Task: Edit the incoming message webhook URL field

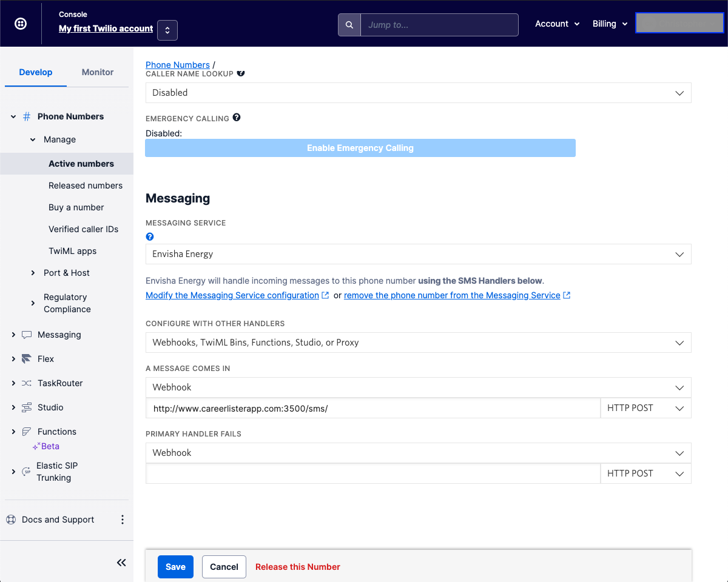Action: [372, 409]
